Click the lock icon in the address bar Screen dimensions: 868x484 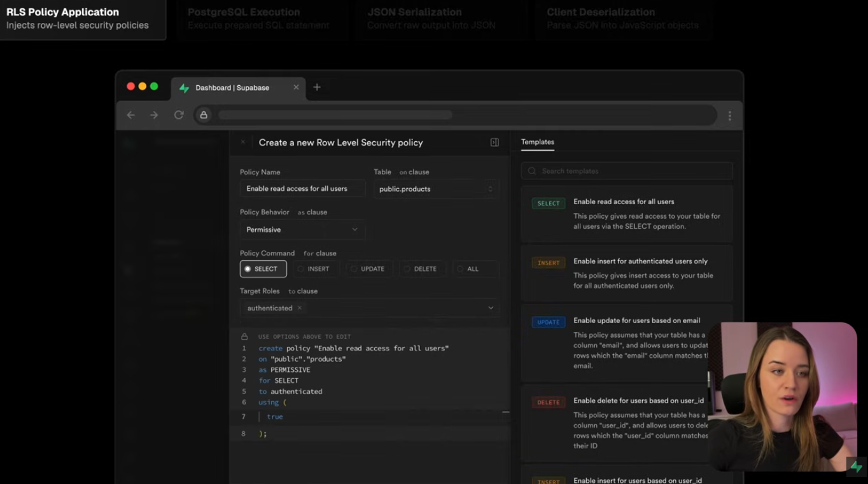[x=204, y=115]
